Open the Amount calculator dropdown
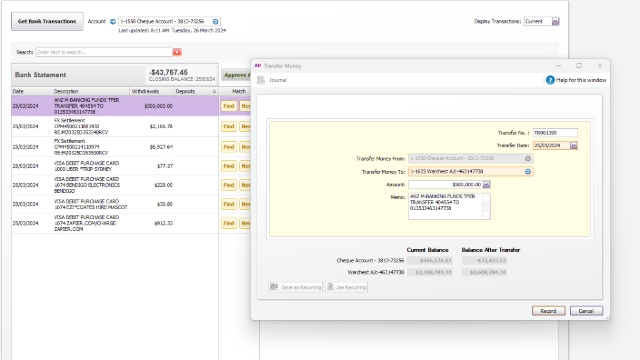640x360 pixels. click(486, 185)
